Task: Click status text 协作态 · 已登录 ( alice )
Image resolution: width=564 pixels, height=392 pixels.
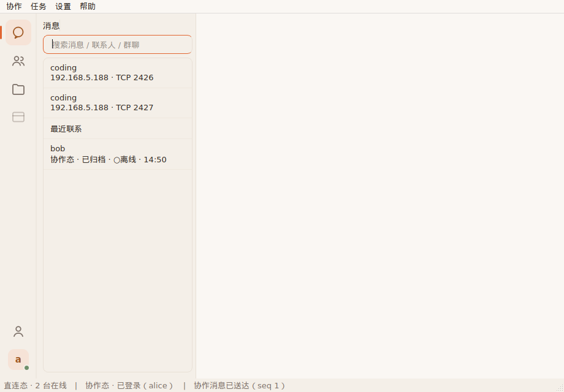Action: coord(129,386)
